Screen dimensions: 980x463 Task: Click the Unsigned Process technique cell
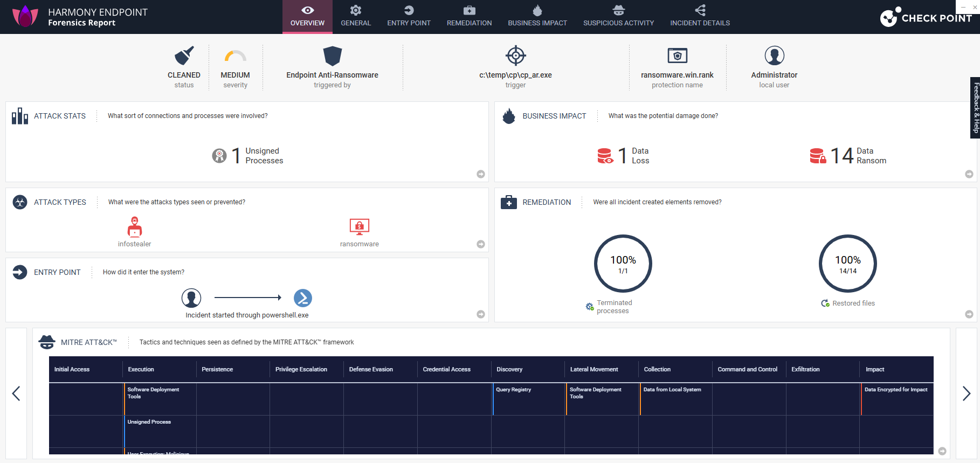(x=160, y=431)
